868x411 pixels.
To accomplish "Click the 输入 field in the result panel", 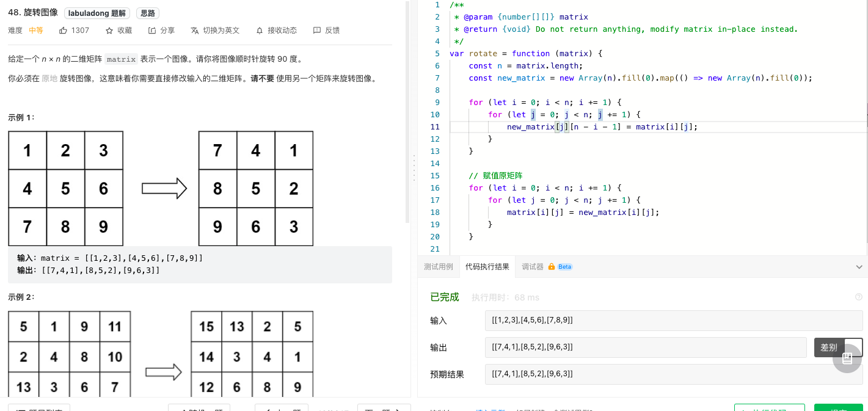I will pos(674,320).
